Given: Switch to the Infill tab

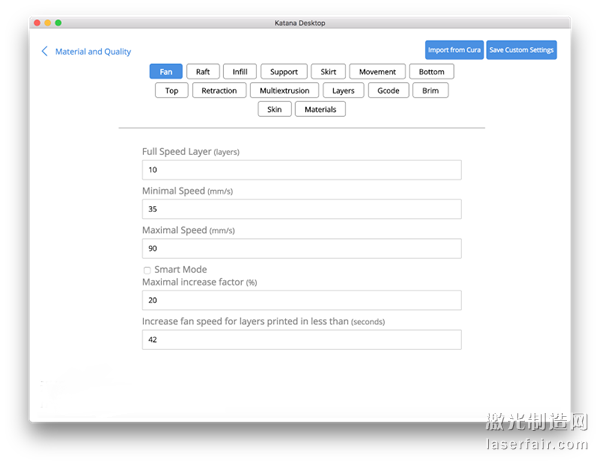Looking at the screenshot, I should coord(239,72).
